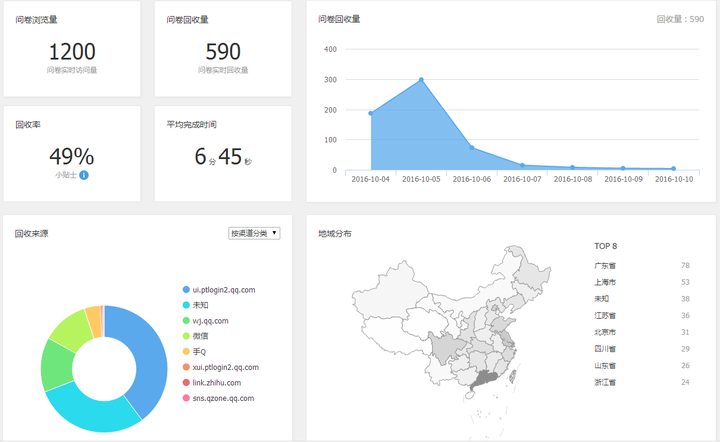Click the blue donut chart segment
The width and height of the screenshot is (720, 442).
pyautogui.click(x=149, y=353)
